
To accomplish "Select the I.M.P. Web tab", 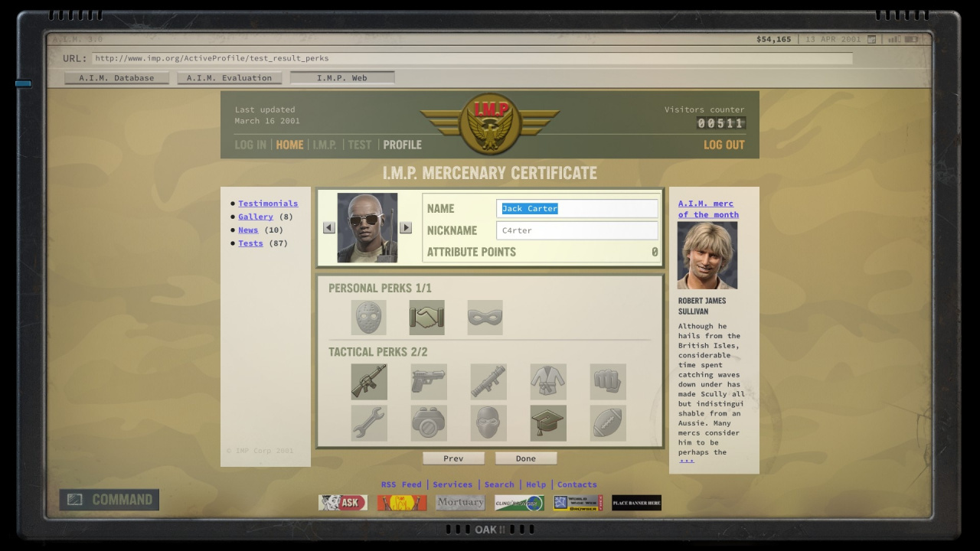I will pyautogui.click(x=342, y=78).
